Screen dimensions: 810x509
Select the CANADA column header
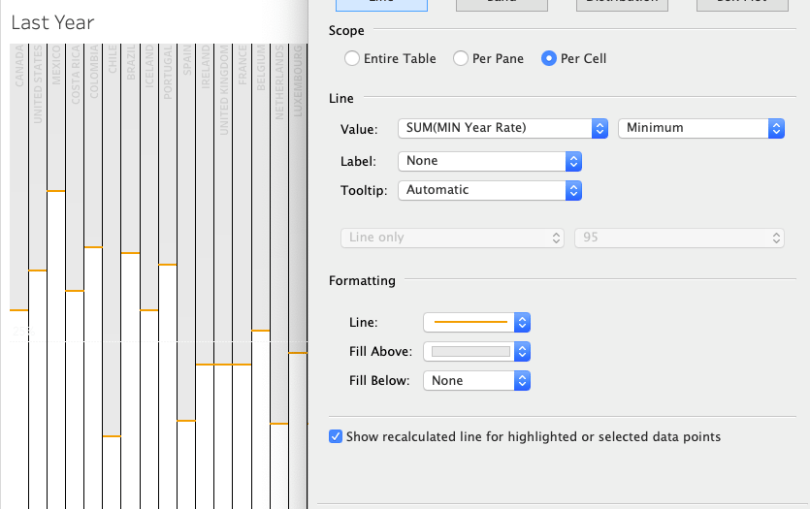click(19, 66)
